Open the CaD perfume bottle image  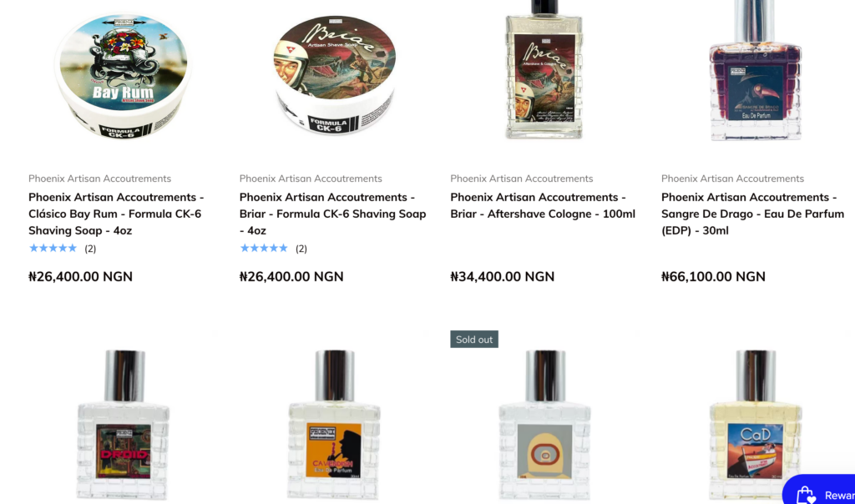[755, 425]
